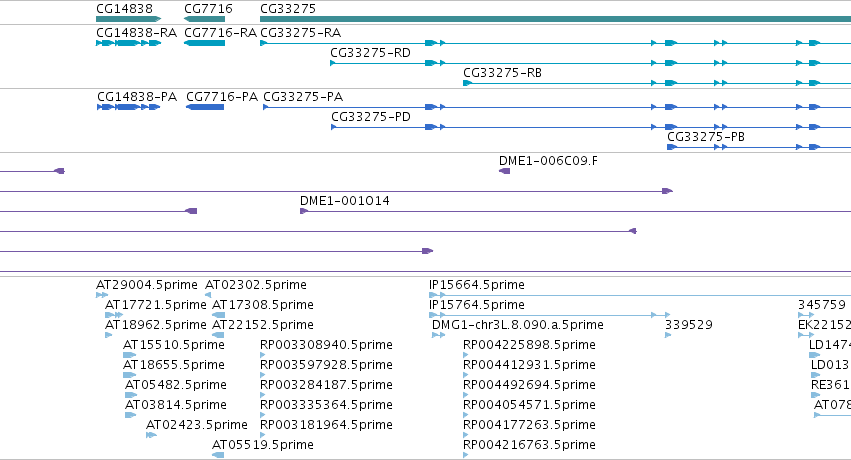
Task: Click the IP15664.5prime EST label
Action: click(477, 285)
